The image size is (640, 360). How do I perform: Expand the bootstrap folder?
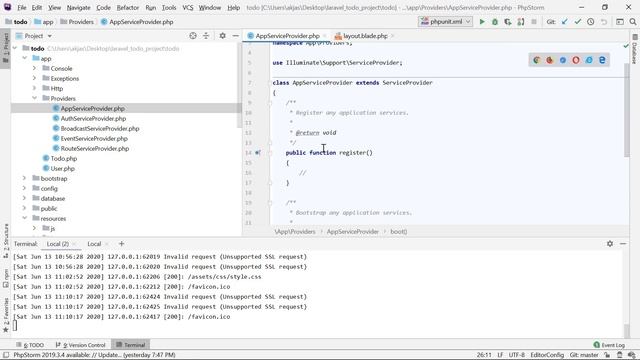[25, 178]
